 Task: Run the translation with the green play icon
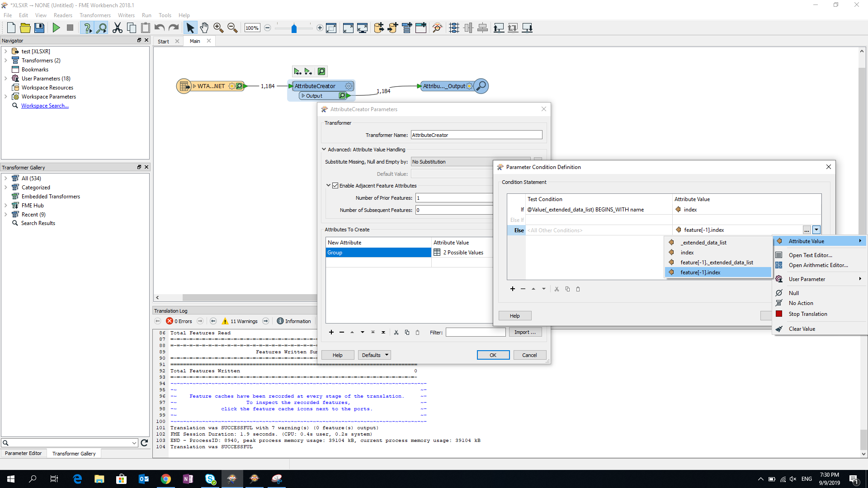point(56,28)
